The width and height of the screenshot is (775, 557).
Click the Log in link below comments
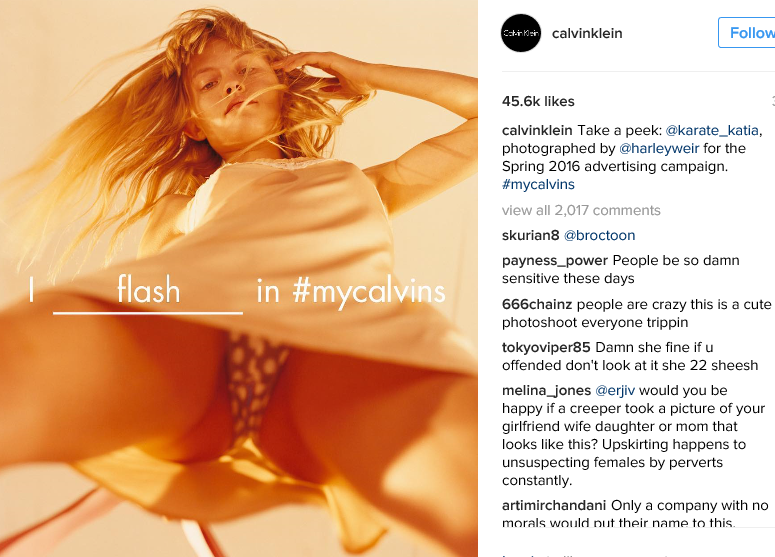coord(518,555)
